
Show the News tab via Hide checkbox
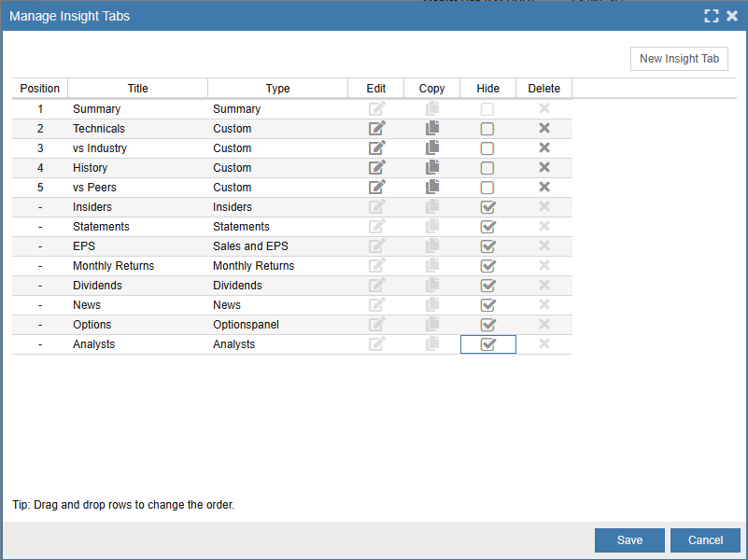[488, 305]
